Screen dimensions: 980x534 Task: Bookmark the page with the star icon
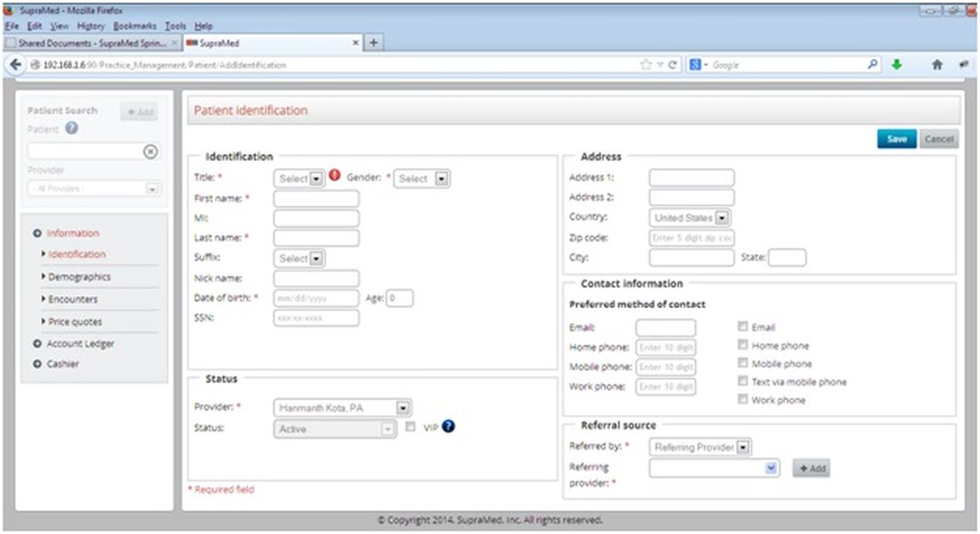click(648, 64)
